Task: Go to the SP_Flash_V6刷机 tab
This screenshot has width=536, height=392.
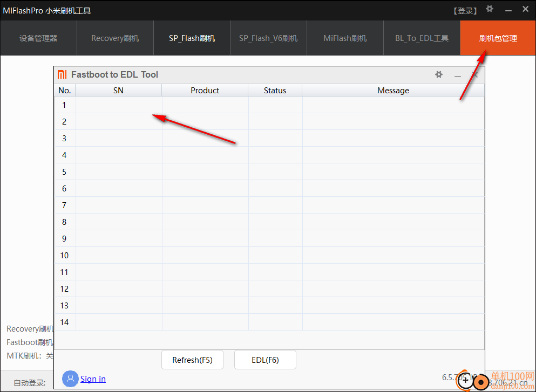Action: pyautogui.click(x=268, y=38)
